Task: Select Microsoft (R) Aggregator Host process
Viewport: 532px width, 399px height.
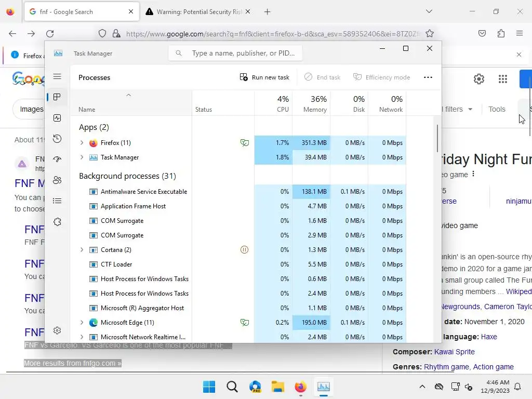Action: coord(238,308)
